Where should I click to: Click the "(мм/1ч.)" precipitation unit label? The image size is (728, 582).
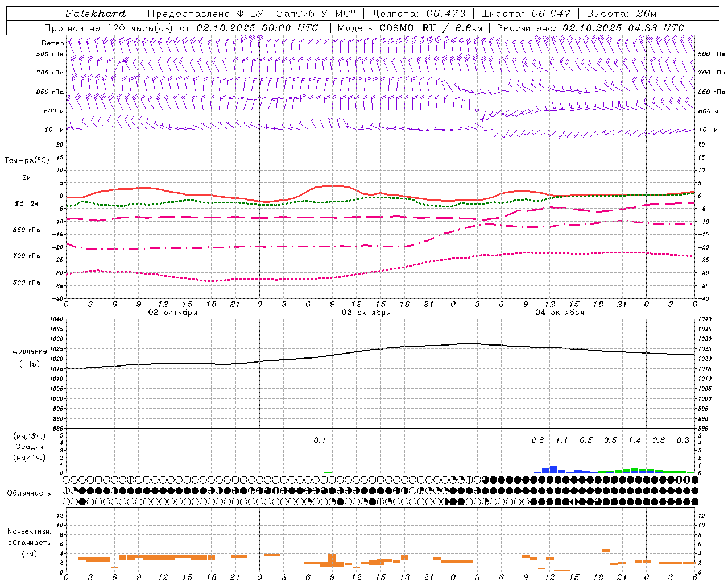(30, 458)
